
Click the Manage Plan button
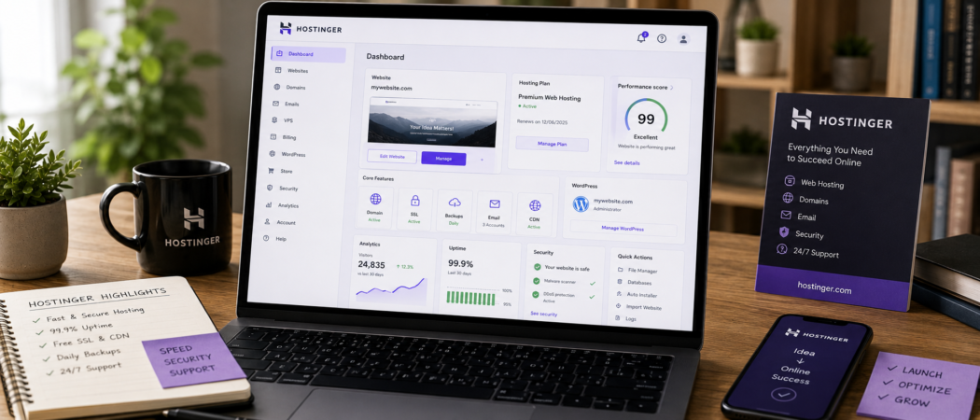(x=552, y=144)
